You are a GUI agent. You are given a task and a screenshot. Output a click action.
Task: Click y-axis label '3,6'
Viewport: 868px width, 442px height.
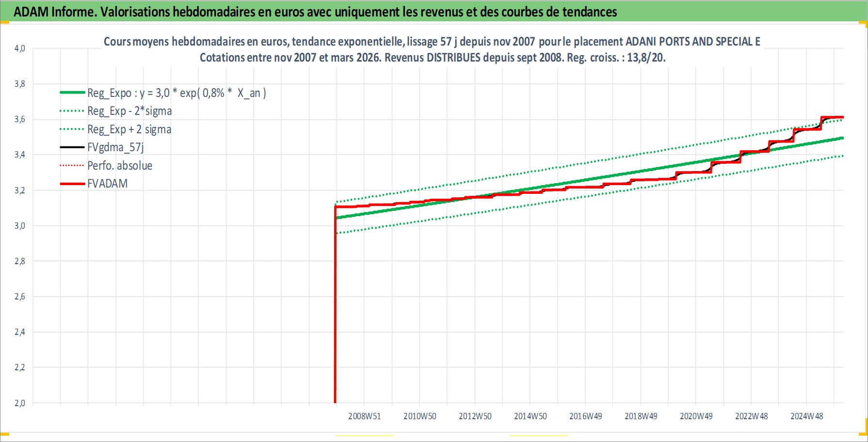pos(20,119)
